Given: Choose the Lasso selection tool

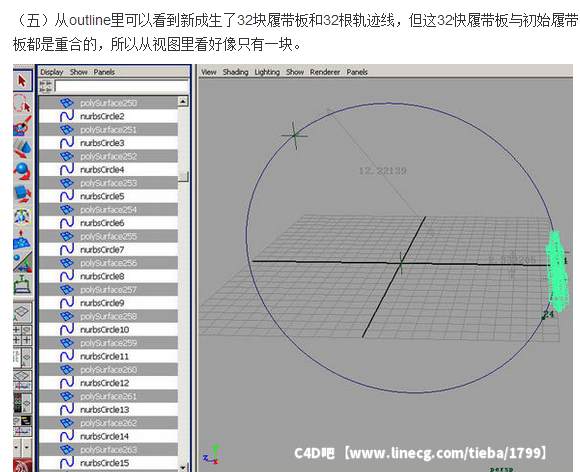Looking at the screenshot, I should pyautogui.click(x=22, y=104).
